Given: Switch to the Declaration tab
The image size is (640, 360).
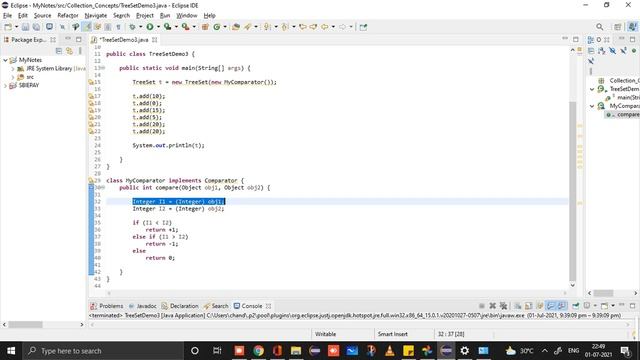Looking at the screenshot, I should click(x=180, y=306).
